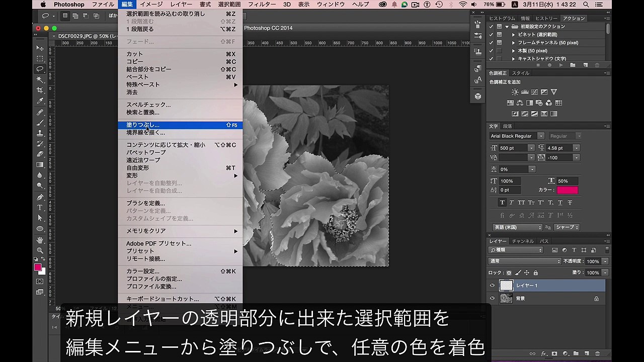
Task: Select the Eyedropper tool
Action: tap(40, 101)
